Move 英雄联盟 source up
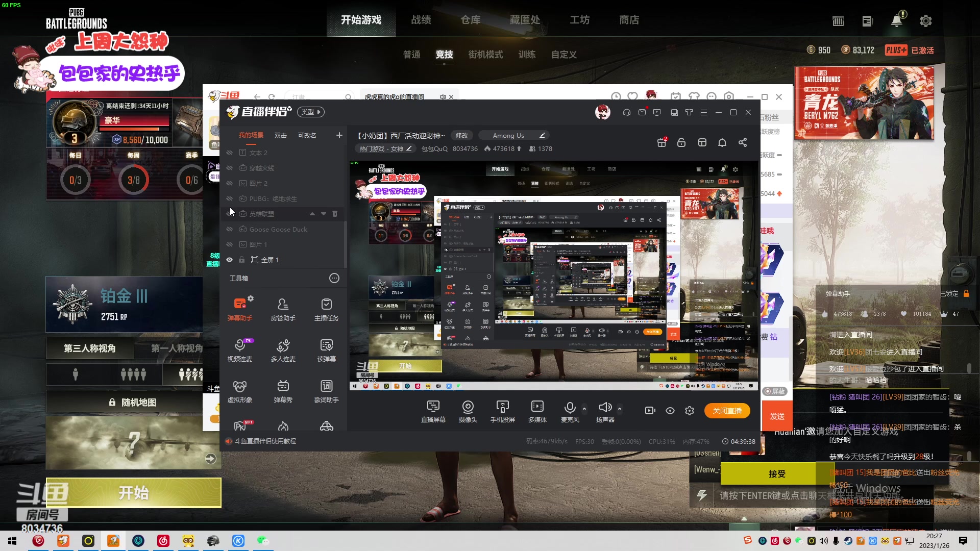Screen dimensions: 980x551 312,214
